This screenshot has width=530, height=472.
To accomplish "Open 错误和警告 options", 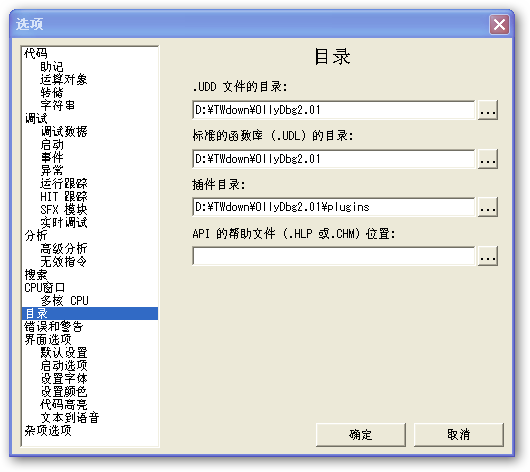I will click(53, 326).
